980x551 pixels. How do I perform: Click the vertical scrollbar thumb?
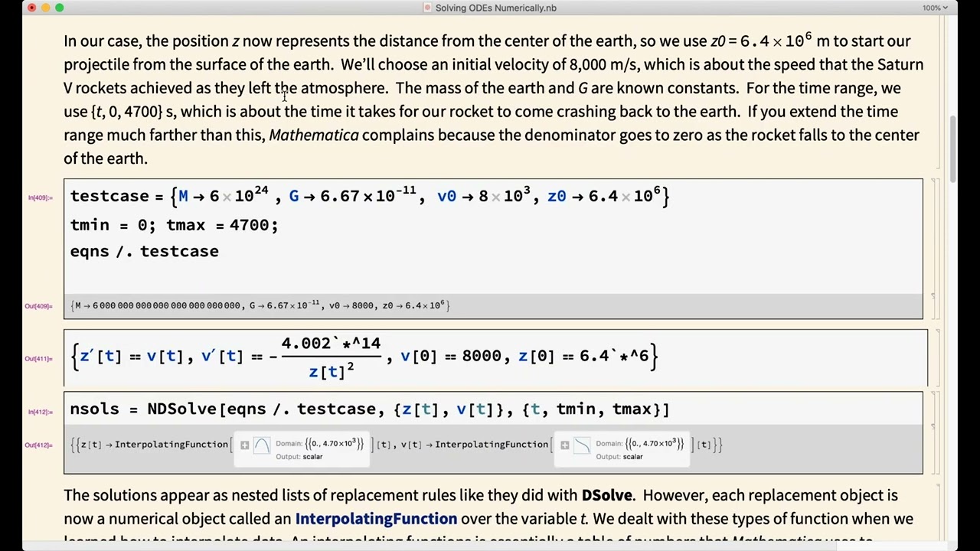953,149
